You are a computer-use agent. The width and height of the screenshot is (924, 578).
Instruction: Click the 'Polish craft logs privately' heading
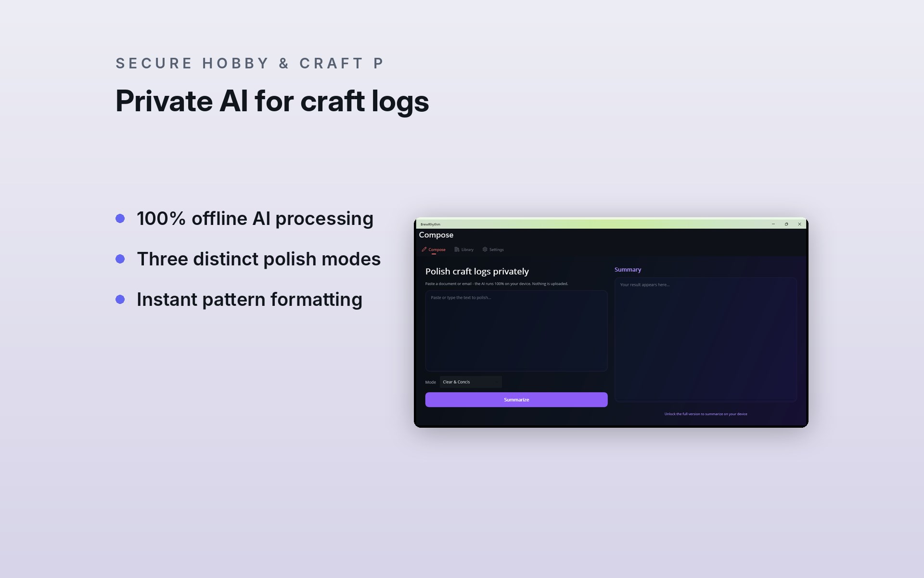pos(477,272)
